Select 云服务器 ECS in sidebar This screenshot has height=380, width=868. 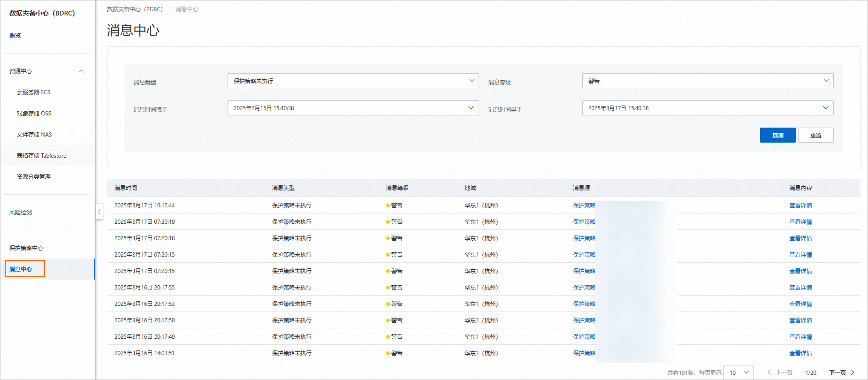coord(33,92)
